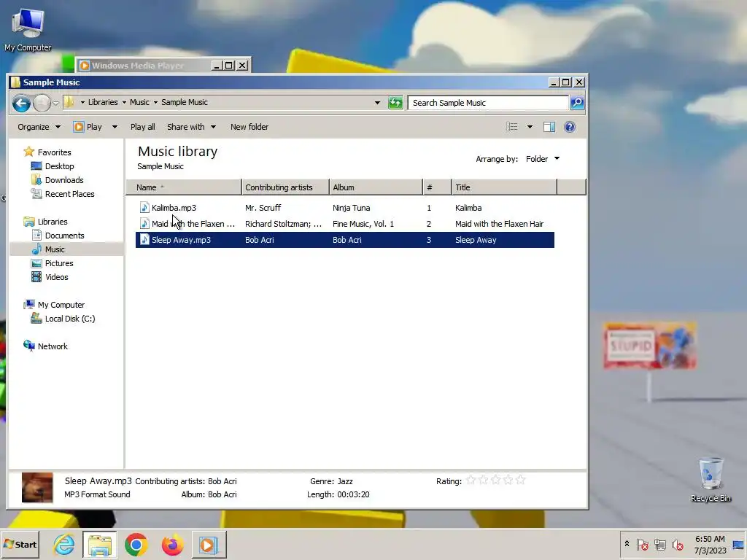Open Desktop in Favorites
The height and width of the screenshot is (560, 747).
pos(60,166)
